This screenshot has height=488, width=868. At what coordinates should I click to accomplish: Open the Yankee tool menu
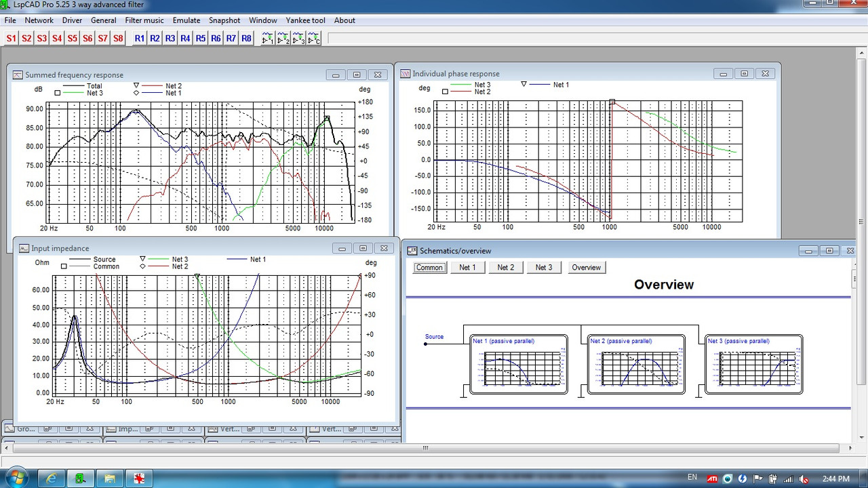pyautogui.click(x=306, y=20)
